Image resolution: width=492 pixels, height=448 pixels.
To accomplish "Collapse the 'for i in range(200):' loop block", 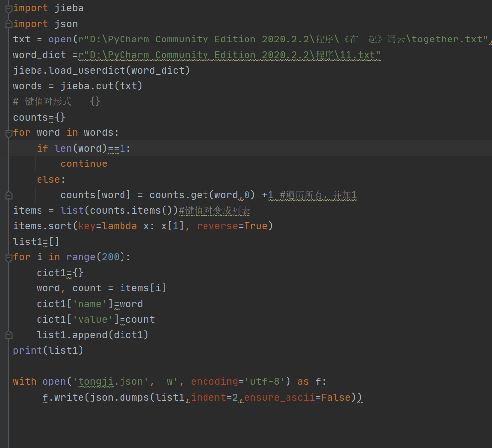I will [x=9, y=258].
